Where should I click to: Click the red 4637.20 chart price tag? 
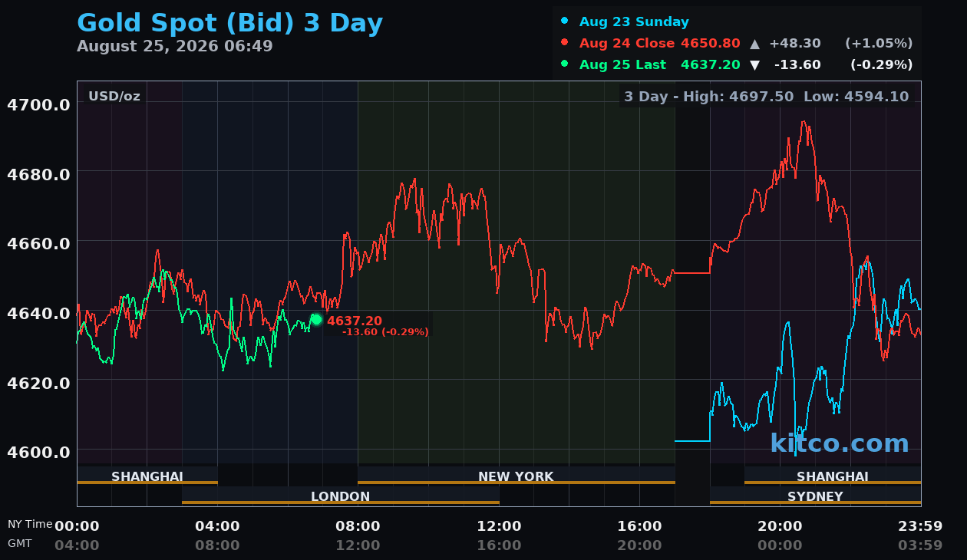[355, 321]
